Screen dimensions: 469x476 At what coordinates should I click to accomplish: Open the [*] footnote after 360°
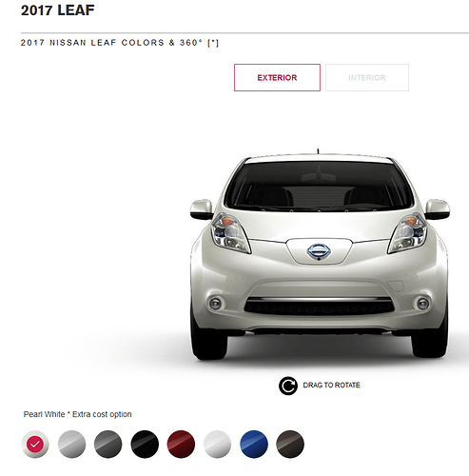[213, 43]
